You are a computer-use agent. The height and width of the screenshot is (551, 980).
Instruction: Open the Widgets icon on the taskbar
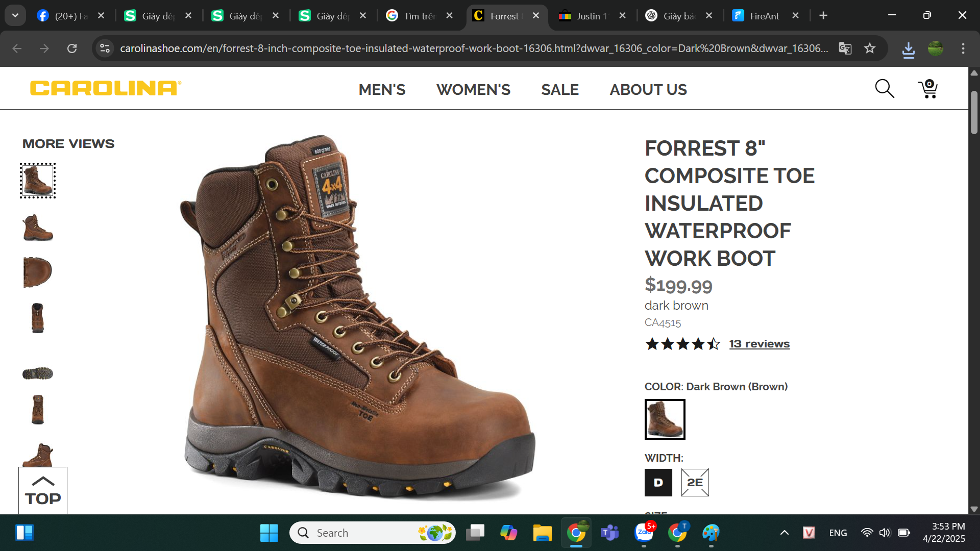coord(24,533)
